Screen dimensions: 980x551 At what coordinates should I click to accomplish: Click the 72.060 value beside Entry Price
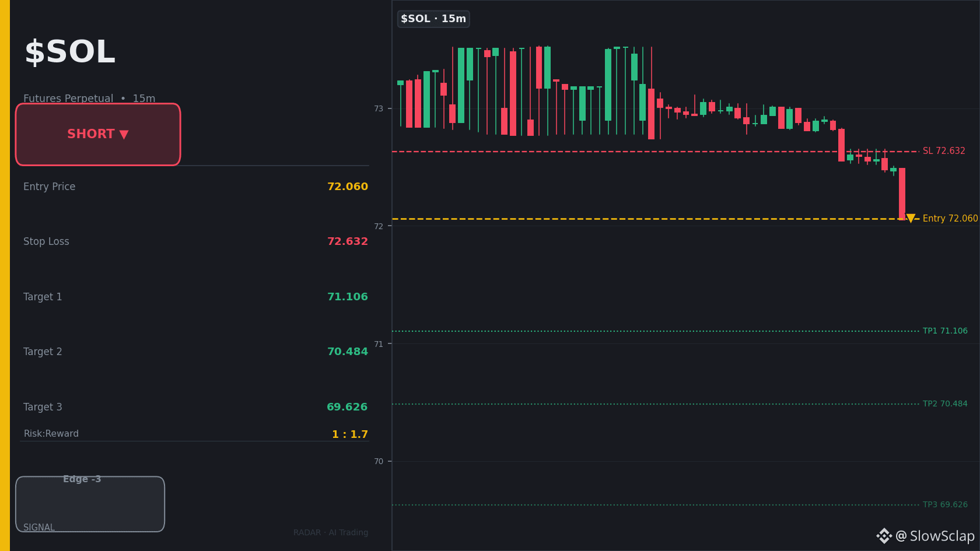click(x=348, y=187)
